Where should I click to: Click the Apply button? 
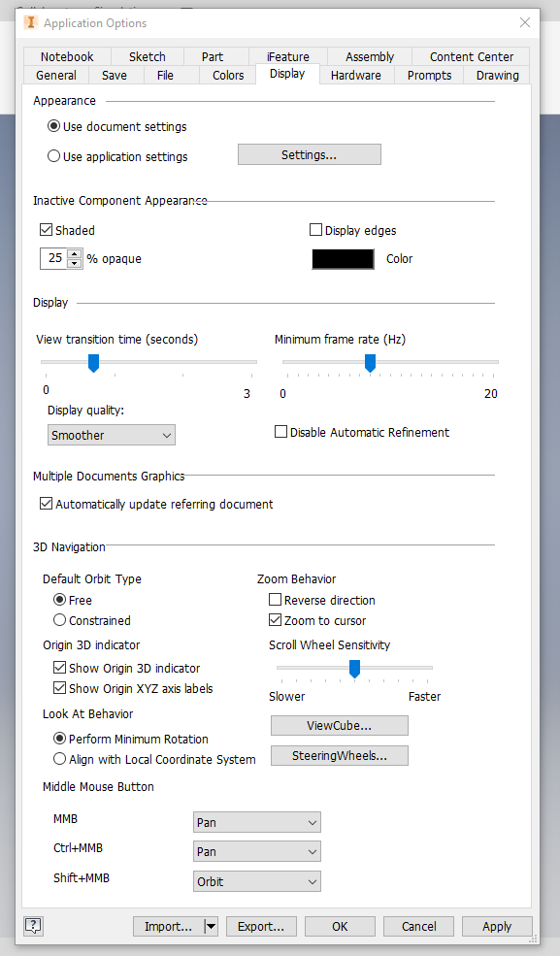click(497, 926)
